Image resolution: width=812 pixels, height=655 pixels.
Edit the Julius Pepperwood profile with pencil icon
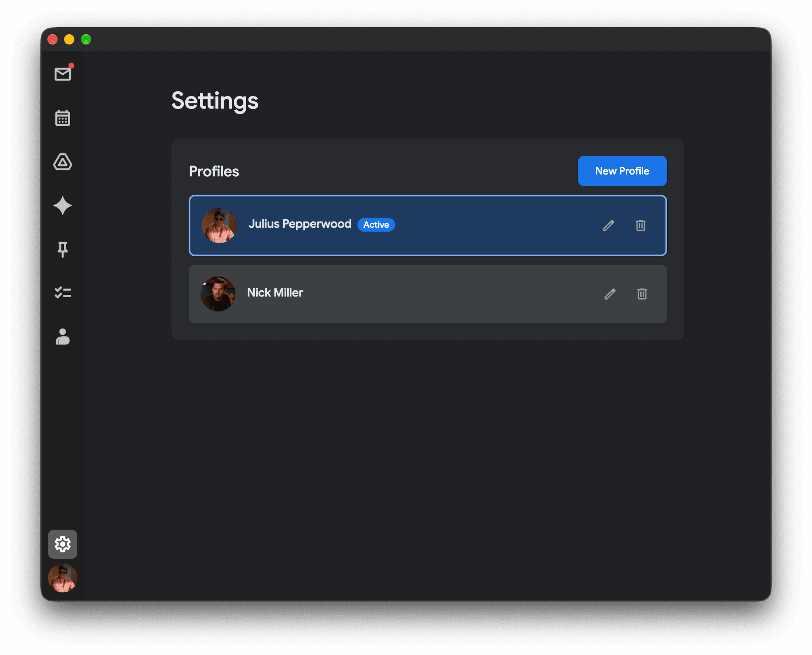coord(609,225)
